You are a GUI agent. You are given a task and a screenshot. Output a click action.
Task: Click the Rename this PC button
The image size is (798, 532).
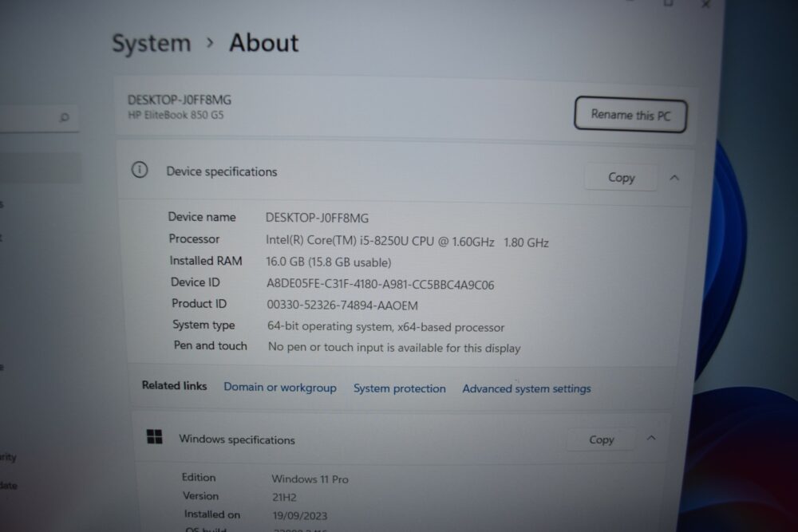[630, 114]
